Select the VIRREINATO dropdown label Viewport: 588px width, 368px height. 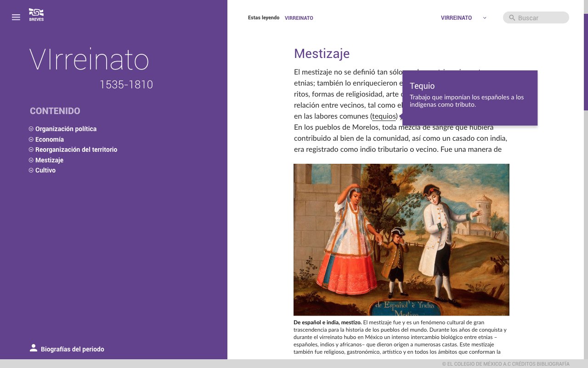click(456, 18)
